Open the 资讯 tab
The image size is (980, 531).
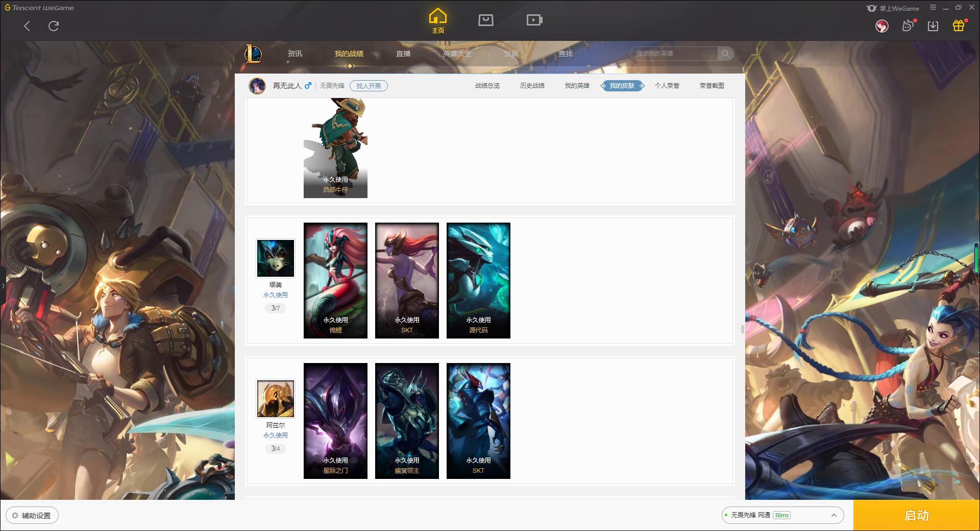(295, 54)
